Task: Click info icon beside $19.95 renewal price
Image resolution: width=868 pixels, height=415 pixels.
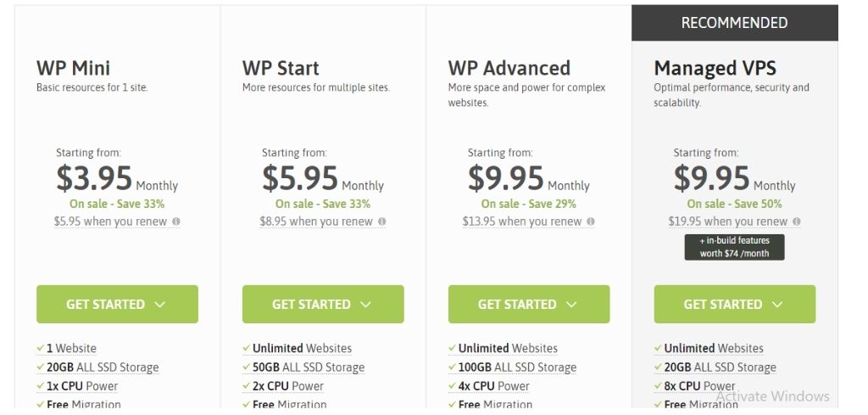Action: tap(797, 222)
